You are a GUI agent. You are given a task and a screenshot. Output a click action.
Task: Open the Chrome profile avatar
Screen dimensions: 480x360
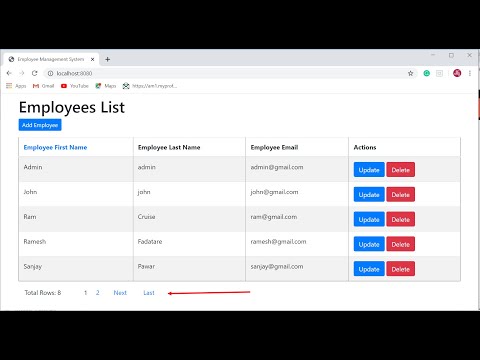(x=457, y=73)
